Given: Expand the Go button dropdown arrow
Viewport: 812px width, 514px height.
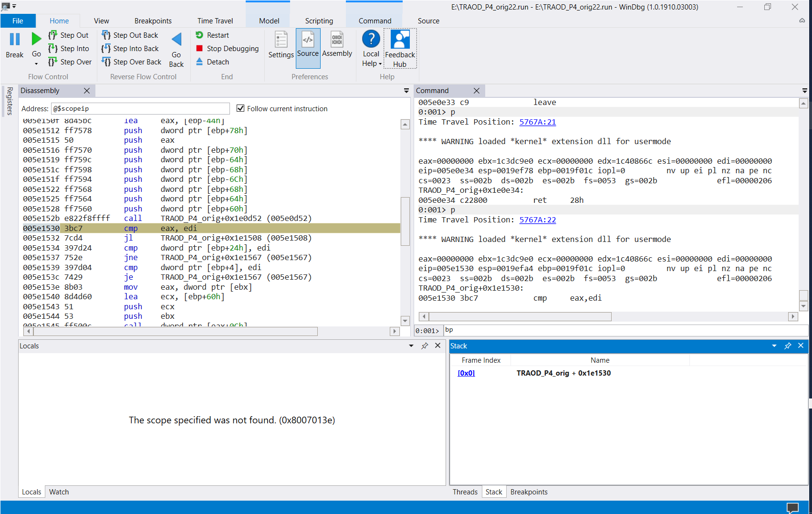Looking at the screenshot, I should tap(36, 63).
